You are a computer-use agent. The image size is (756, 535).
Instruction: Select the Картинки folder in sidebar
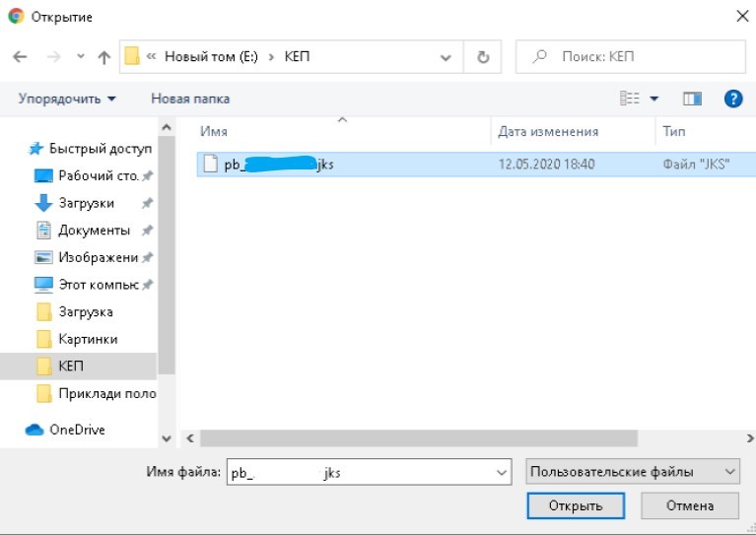click(88, 339)
